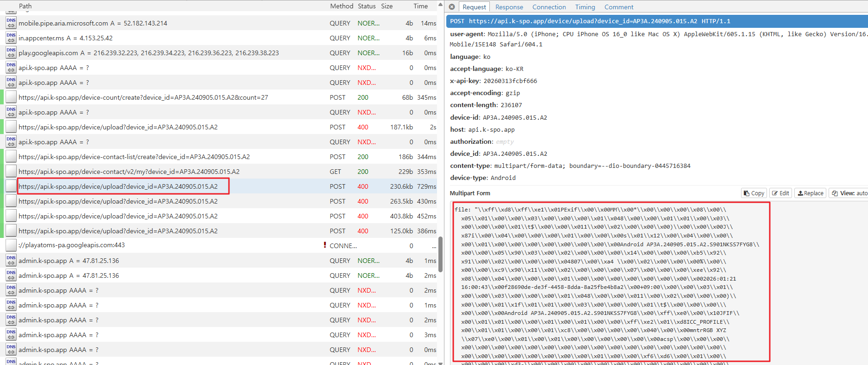The width and height of the screenshot is (868, 365).
Task: Open the Connection tab
Action: coord(549,7)
